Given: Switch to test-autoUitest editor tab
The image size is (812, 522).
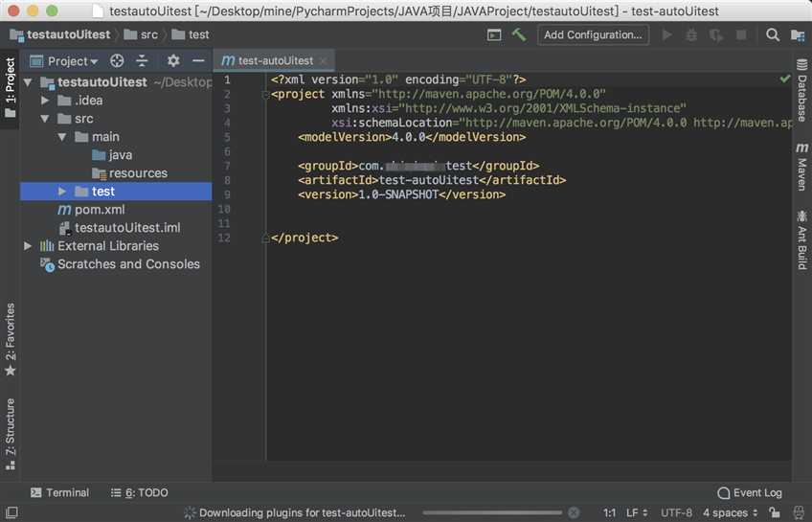Looking at the screenshot, I should point(276,61).
